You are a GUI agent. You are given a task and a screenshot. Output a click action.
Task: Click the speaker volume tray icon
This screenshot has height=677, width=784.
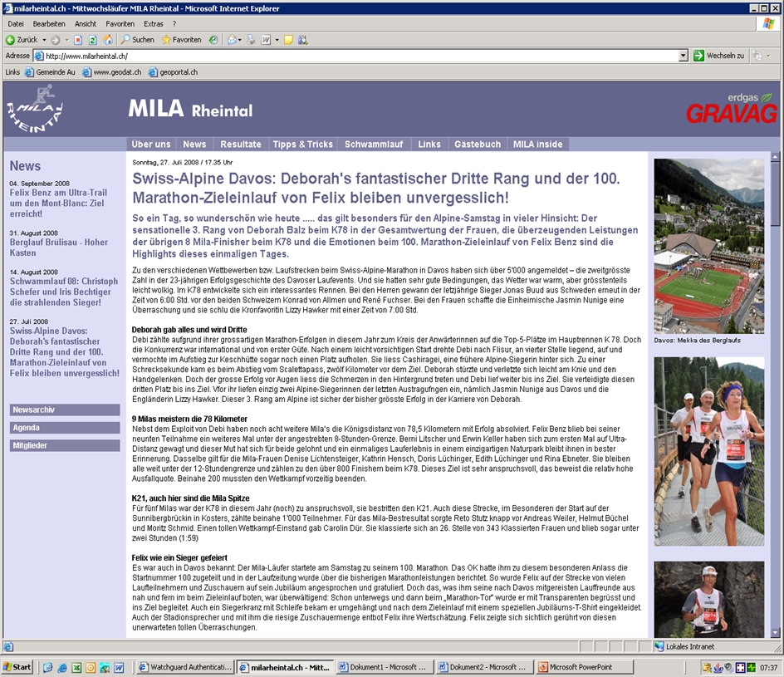728,668
